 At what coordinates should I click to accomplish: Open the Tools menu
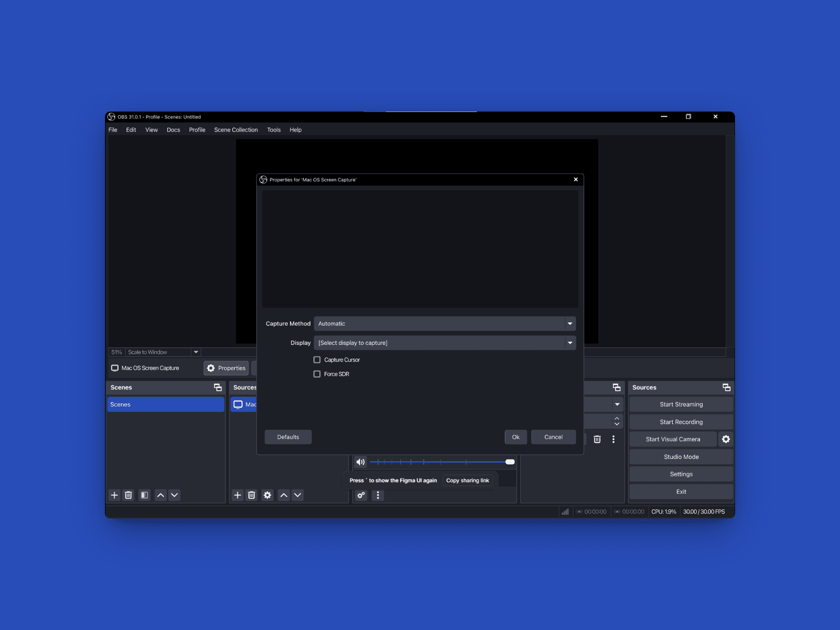273,129
